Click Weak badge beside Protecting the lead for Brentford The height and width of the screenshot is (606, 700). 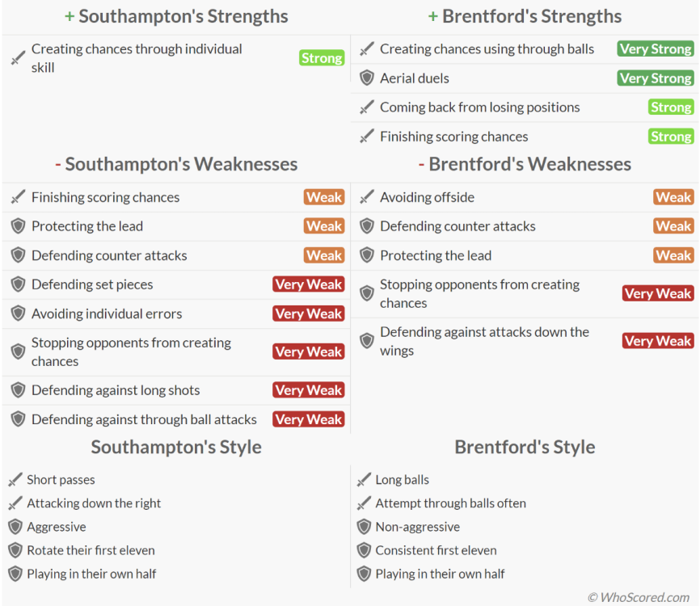click(673, 255)
